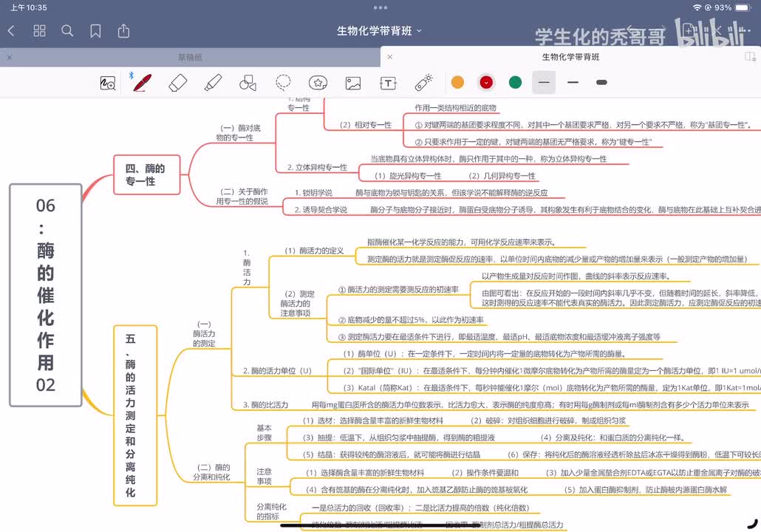Tap the 五、酶的活力测定和分离纯化 node
Image resolution: width=761 pixels, height=532 pixels.
135,415
